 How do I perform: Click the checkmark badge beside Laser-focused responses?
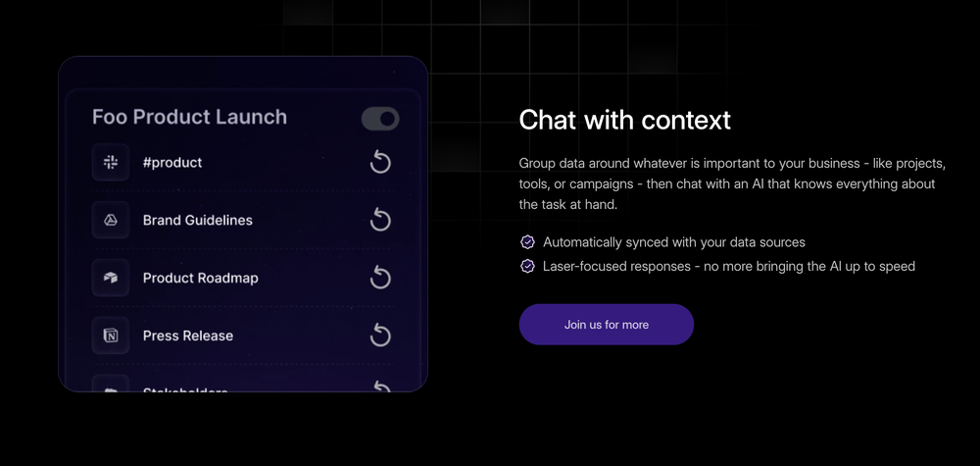[528, 267]
